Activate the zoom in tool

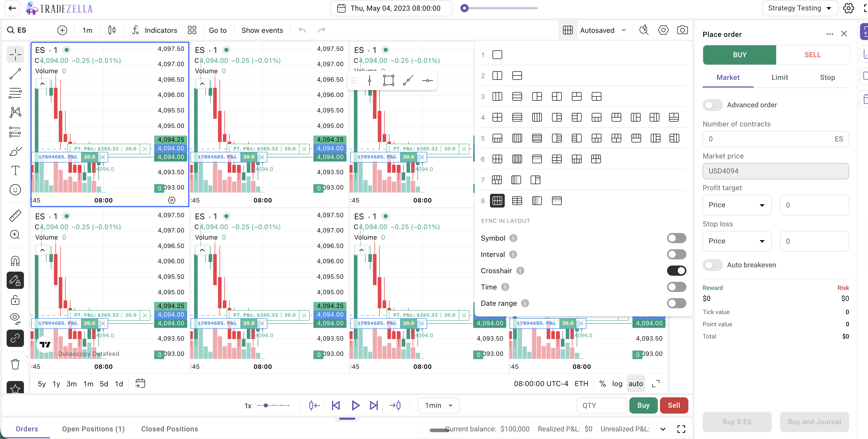click(x=15, y=235)
